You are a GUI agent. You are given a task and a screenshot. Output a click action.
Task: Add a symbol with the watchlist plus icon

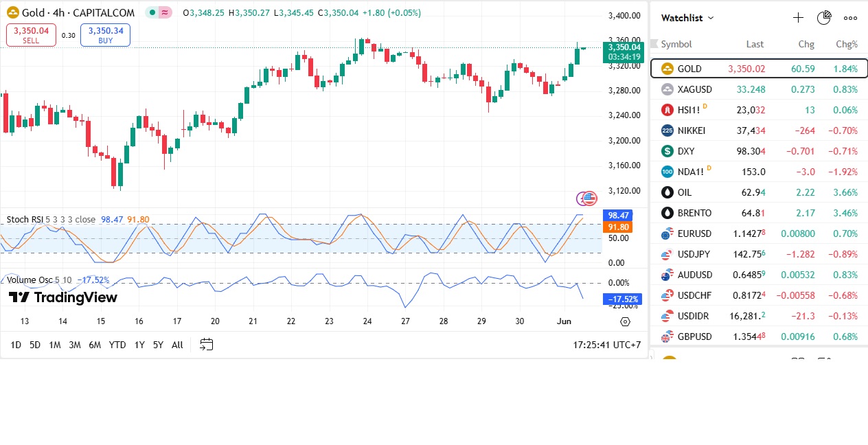(798, 18)
